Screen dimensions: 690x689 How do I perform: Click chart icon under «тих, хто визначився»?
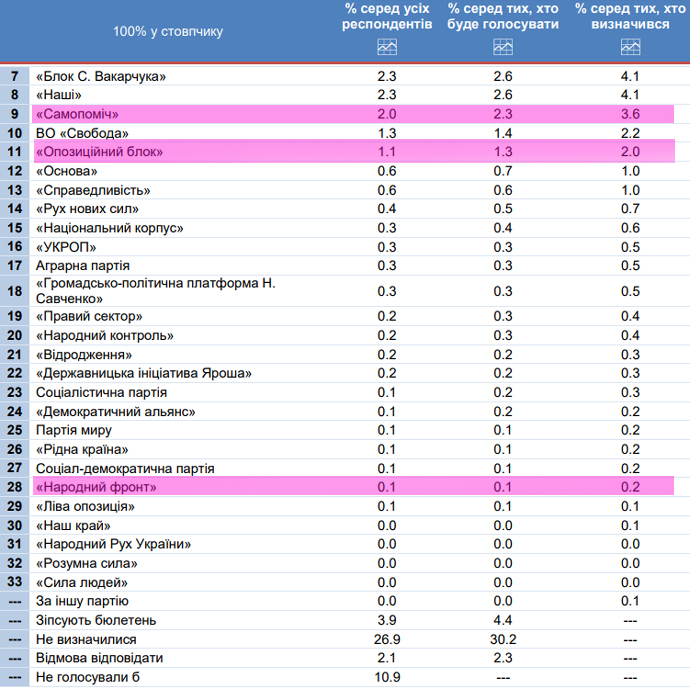pos(630,46)
